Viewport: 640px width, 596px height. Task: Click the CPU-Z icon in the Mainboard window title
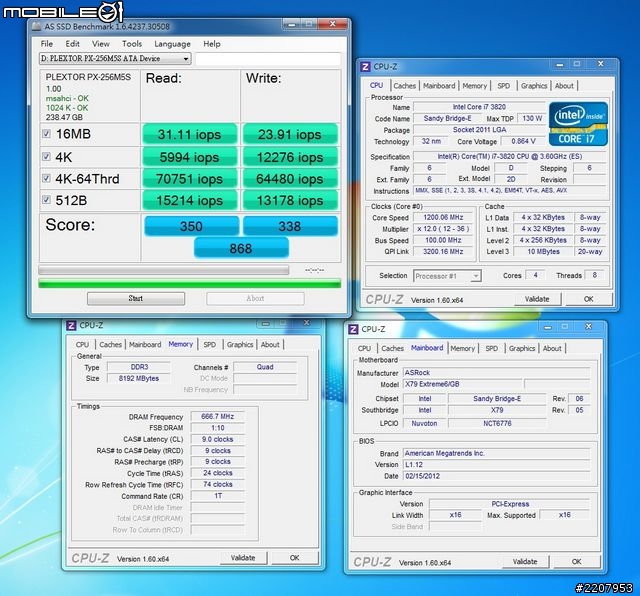pos(353,329)
